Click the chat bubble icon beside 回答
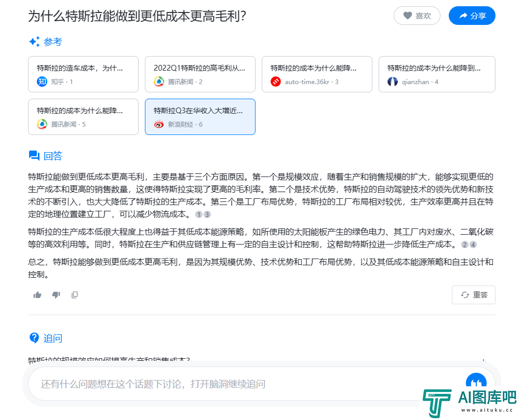This screenshot has height=420, width=523. click(x=34, y=156)
